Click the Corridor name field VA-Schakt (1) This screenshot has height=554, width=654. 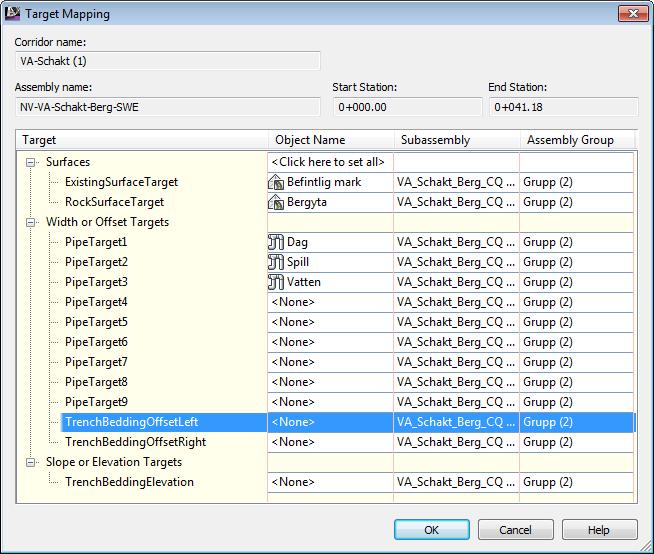[168, 61]
